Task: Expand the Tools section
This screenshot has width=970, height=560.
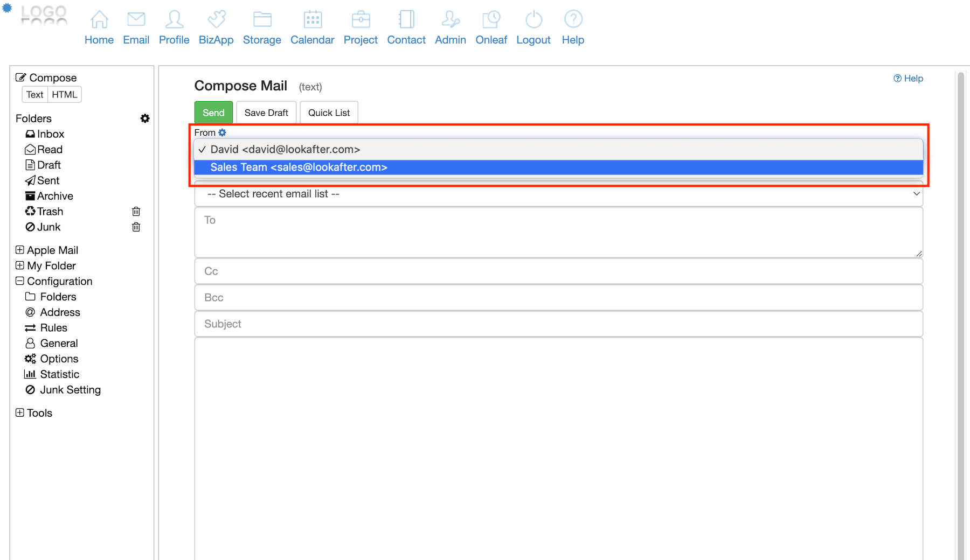Action: pyautogui.click(x=20, y=413)
